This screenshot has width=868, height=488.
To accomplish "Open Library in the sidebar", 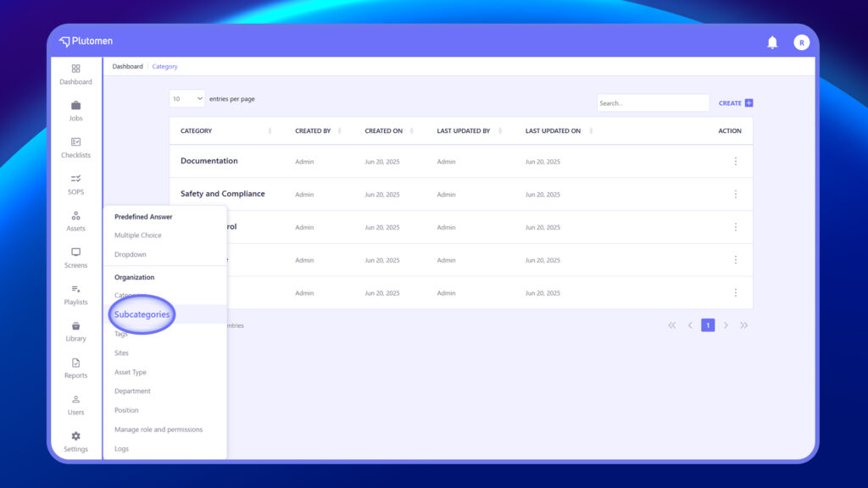I will tap(75, 331).
